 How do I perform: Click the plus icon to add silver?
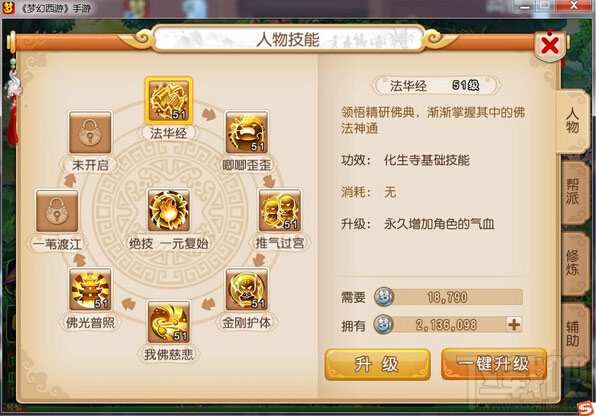(514, 325)
